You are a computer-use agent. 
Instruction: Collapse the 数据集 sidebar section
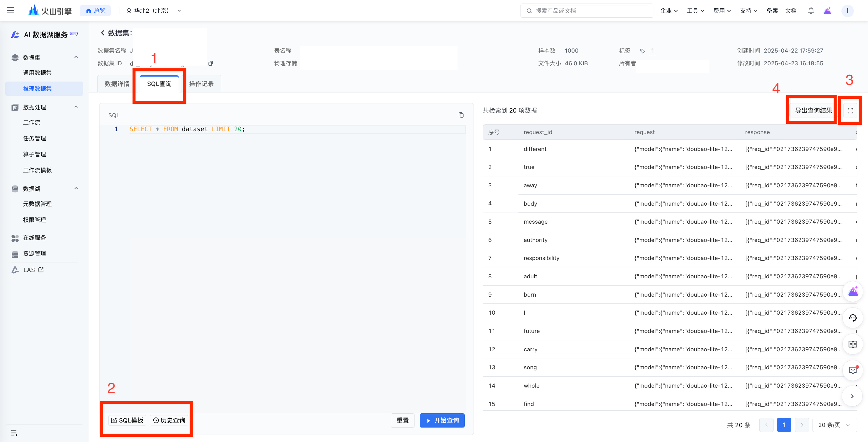tap(76, 57)
